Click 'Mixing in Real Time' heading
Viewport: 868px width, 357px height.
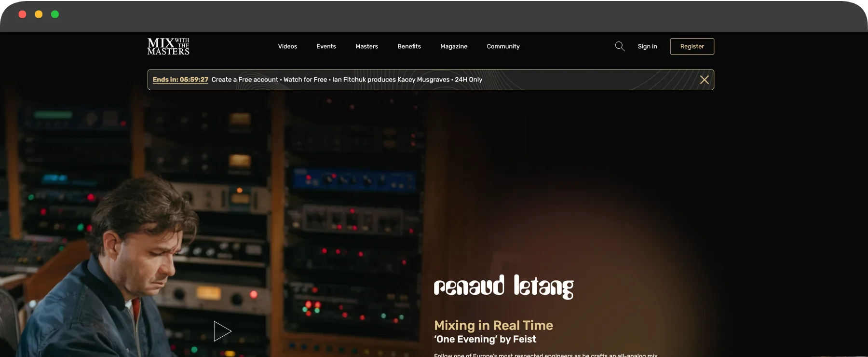tap(493, 326)
